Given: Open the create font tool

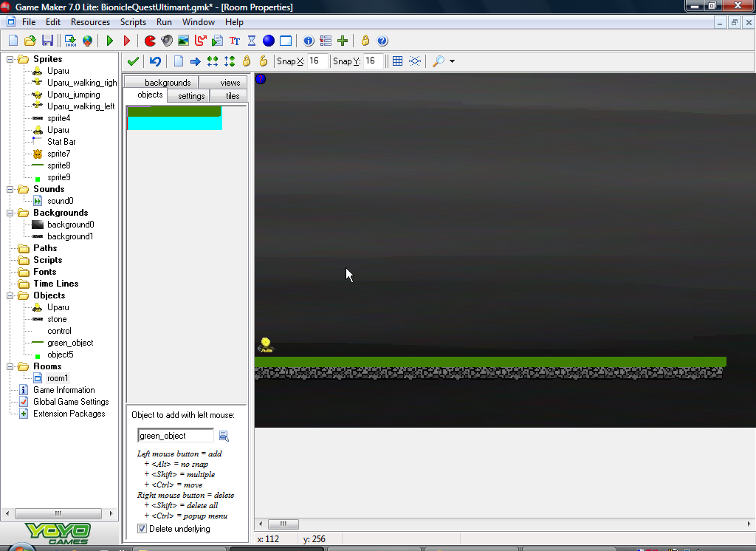Looking at the screenshot, I should point(234,41).
